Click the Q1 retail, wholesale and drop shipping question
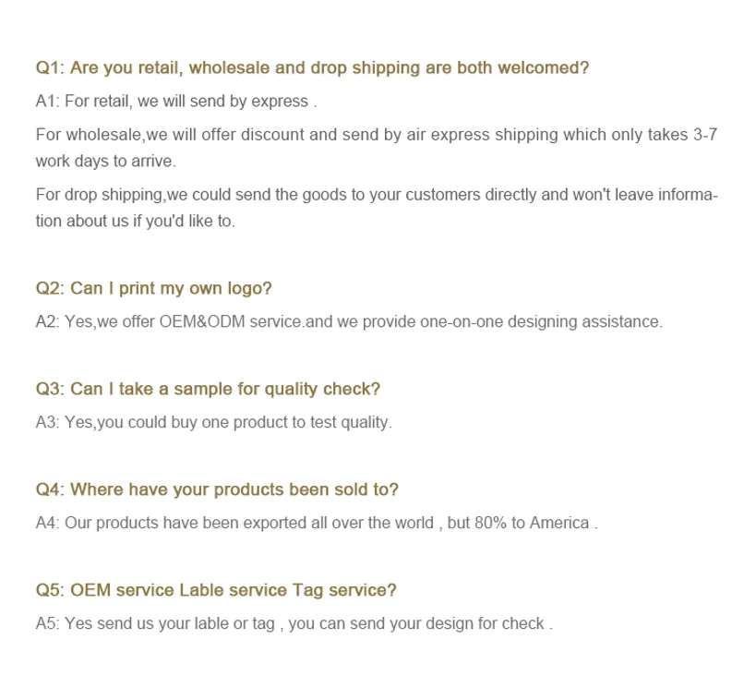 (312, 67)
